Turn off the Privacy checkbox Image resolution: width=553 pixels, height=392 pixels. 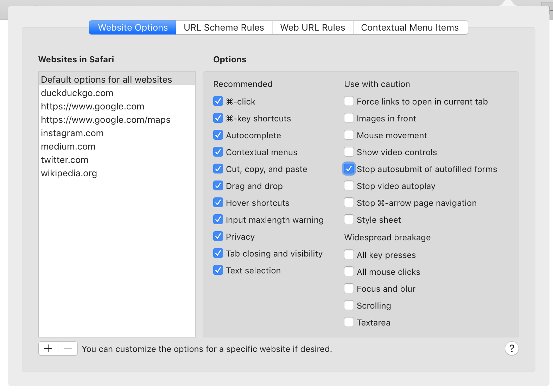[218, 236]
